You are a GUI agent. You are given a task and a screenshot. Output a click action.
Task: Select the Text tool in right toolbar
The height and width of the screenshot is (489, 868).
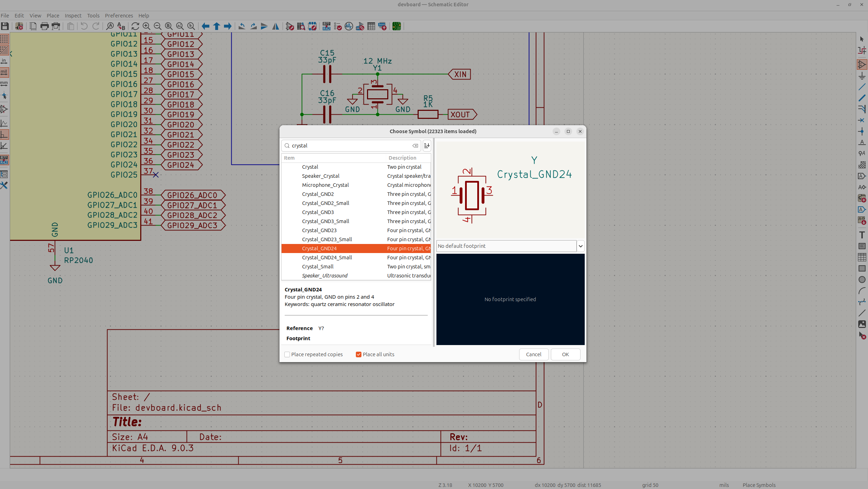pyautogui.click(x=862, y=235)
